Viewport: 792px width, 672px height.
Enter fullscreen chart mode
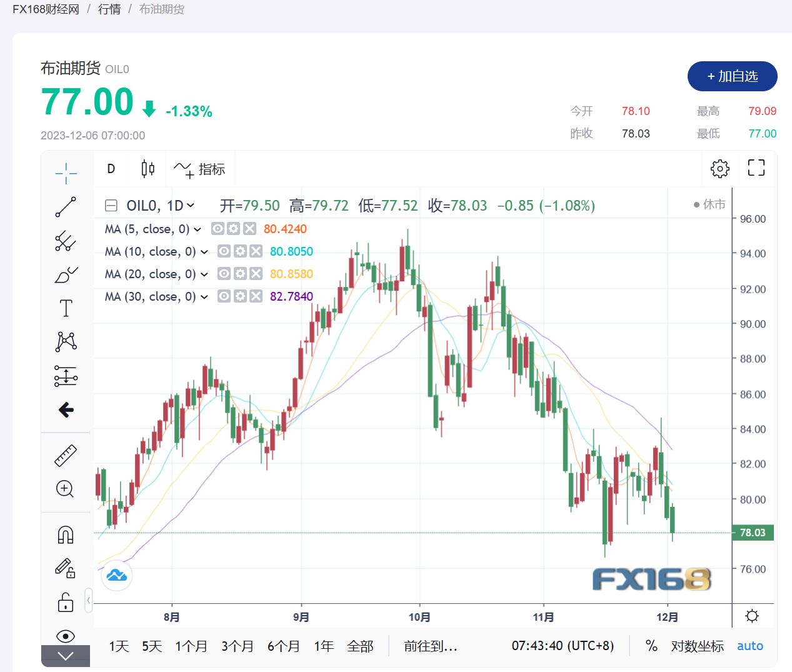tap(756, 168)
